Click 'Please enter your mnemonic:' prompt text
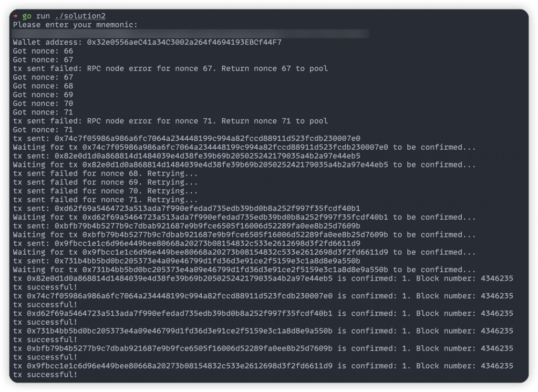Screen dimensions: 538x392 (75, 25)
